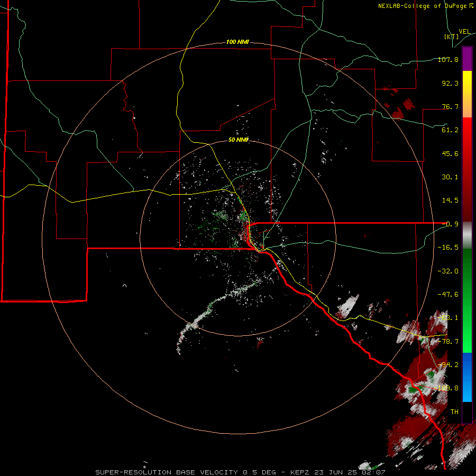476x476 pixels.
Task: Click the 14.5 value on the velocity scale
Action: coord(450,200)
